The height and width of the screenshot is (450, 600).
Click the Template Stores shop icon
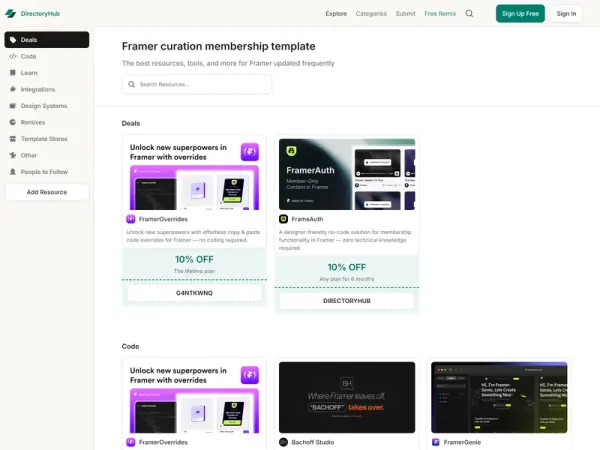[x=13, y=139]
